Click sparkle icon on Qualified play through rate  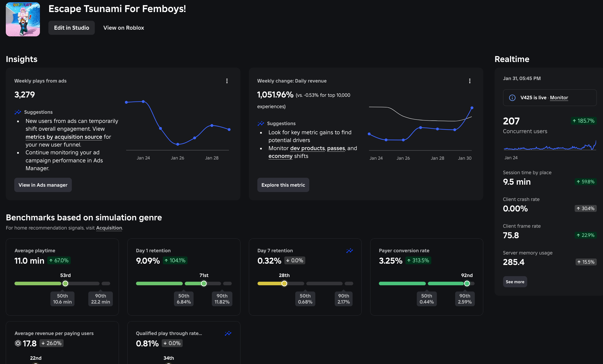(228, 333)
